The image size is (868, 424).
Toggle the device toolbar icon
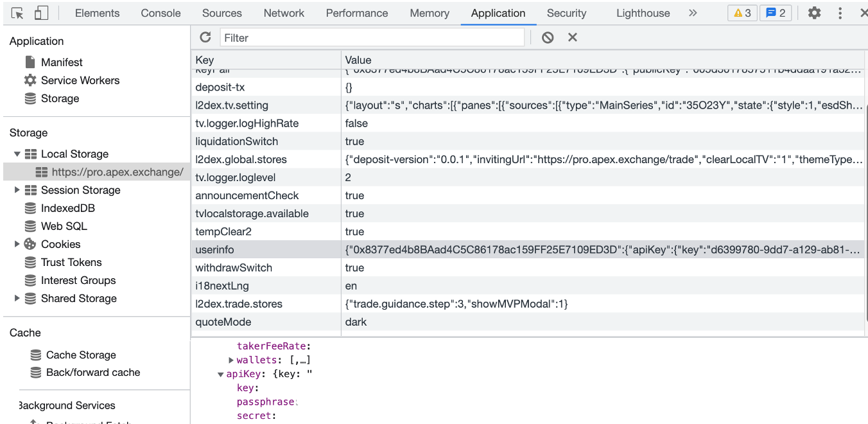click(41, 13)
